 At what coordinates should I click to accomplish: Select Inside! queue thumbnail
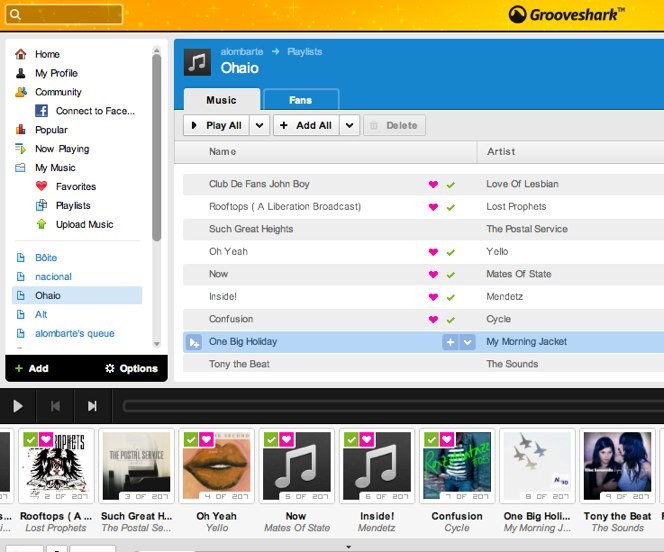(x=377, y=466)
